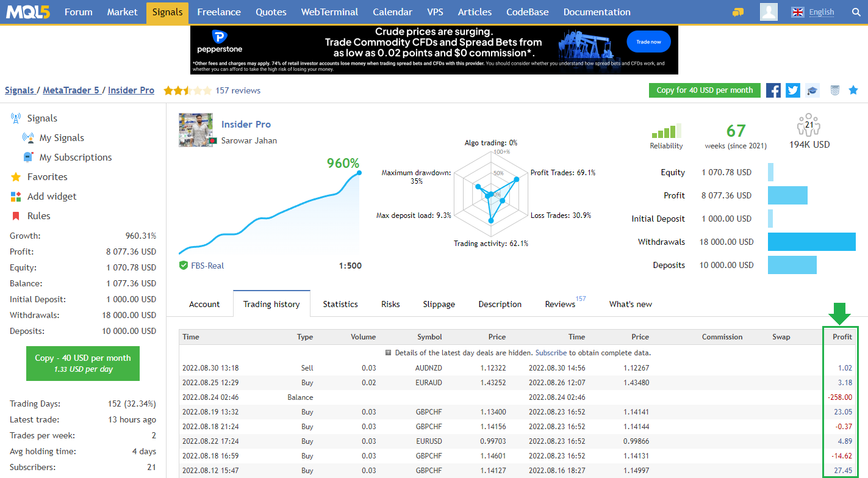The image size is (868, 478).
Task: Click Copy for 40 USD per month
Action: (705, 90)
